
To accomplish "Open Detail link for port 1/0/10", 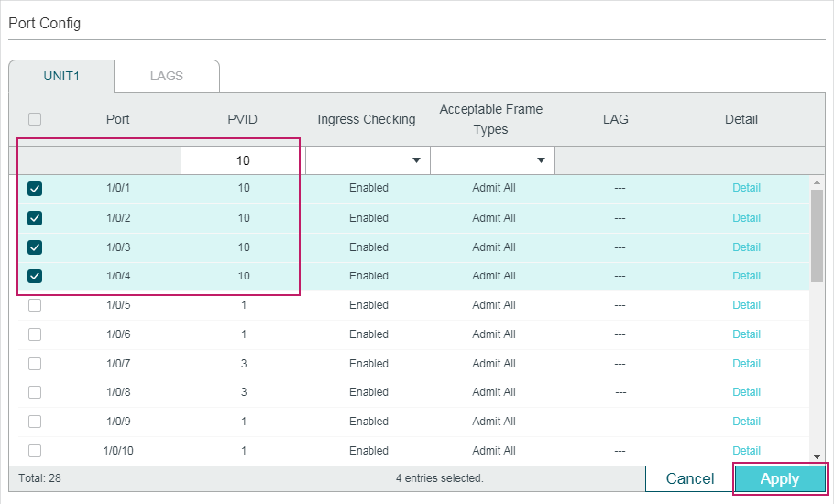I will click(746, 450).
